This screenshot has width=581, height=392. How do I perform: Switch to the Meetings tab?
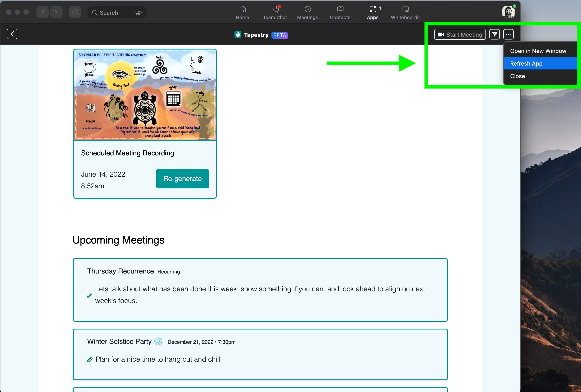tap(307, 13)
